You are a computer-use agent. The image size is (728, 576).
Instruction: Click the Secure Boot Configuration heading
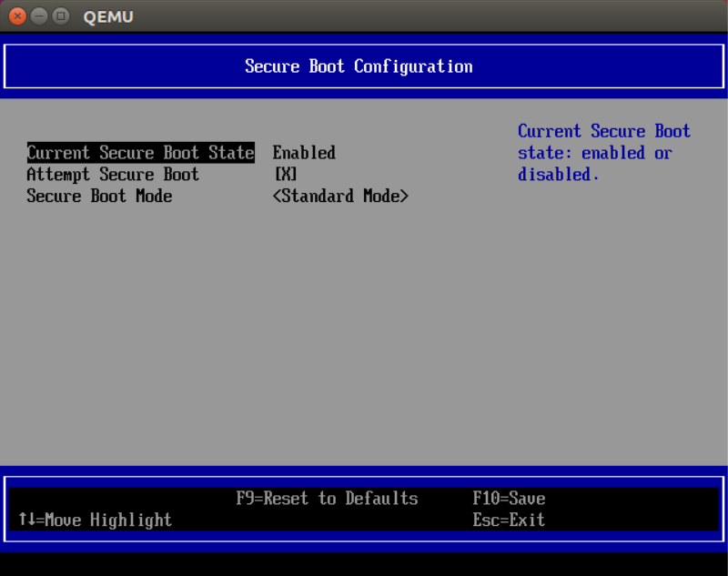click(x=359, y=66)
